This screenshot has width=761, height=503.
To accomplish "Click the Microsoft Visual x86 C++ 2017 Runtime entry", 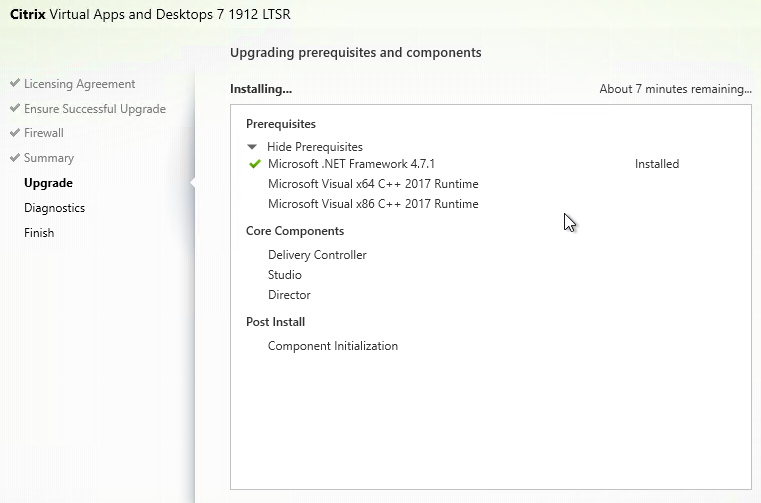I will pyautogui.click(x=373, y=204).
